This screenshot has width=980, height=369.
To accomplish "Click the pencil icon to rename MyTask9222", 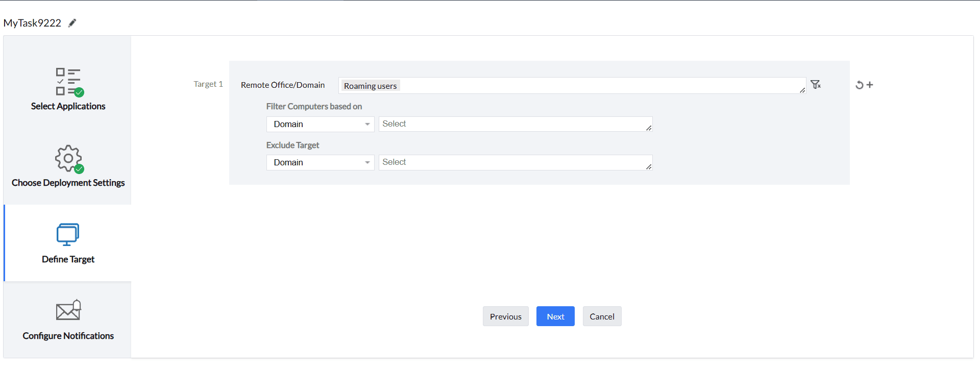I will (x=72, y=23).
